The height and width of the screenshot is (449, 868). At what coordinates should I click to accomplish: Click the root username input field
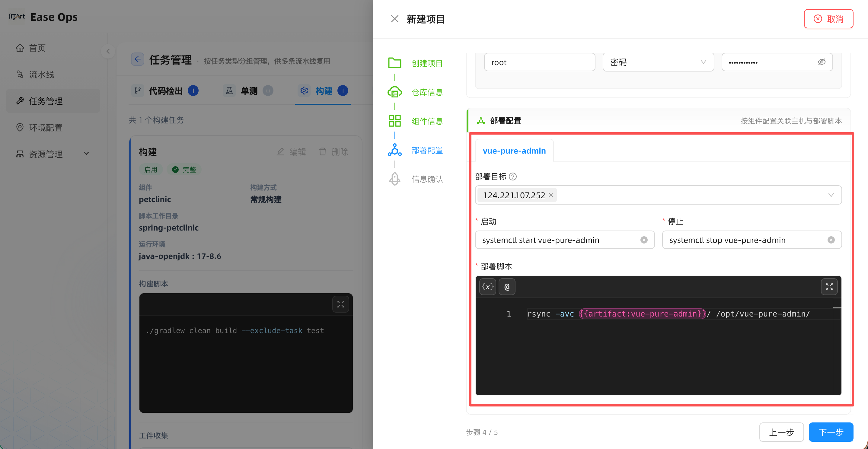[539, 62]
